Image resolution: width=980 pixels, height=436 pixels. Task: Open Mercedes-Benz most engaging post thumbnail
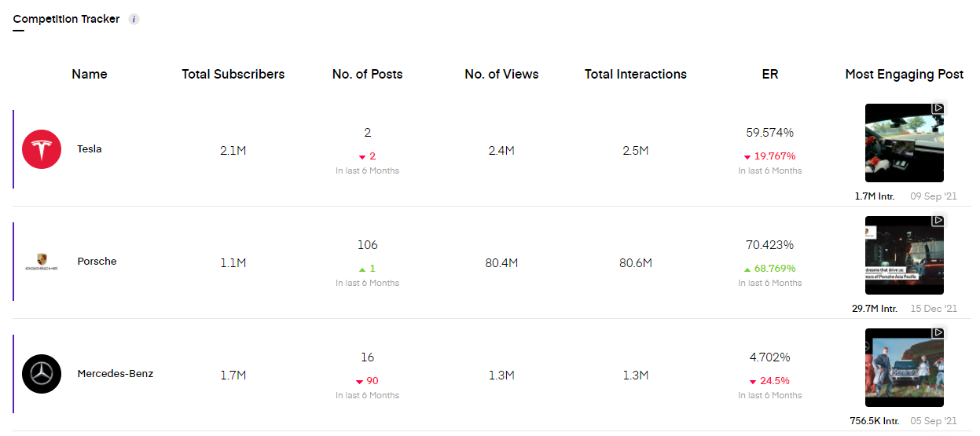[x=904, y=368]
